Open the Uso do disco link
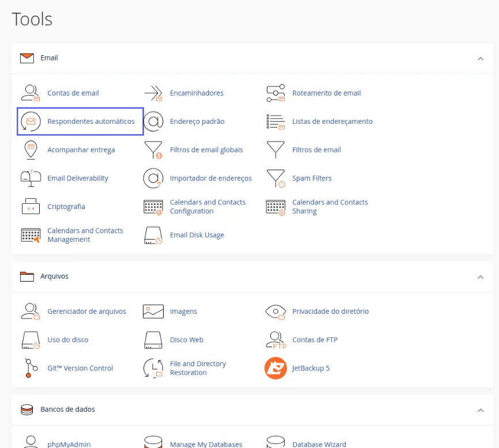Screen dimensions: 499x448 (68, 340)
